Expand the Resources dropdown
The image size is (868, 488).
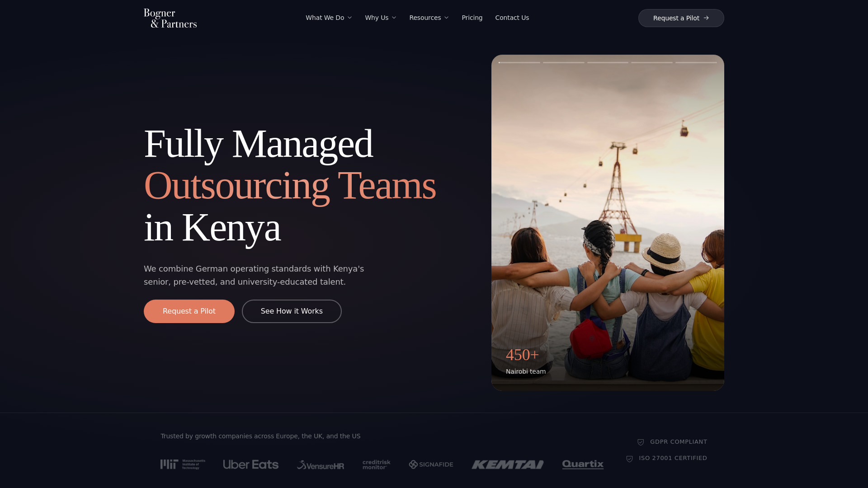click(429, 18)
